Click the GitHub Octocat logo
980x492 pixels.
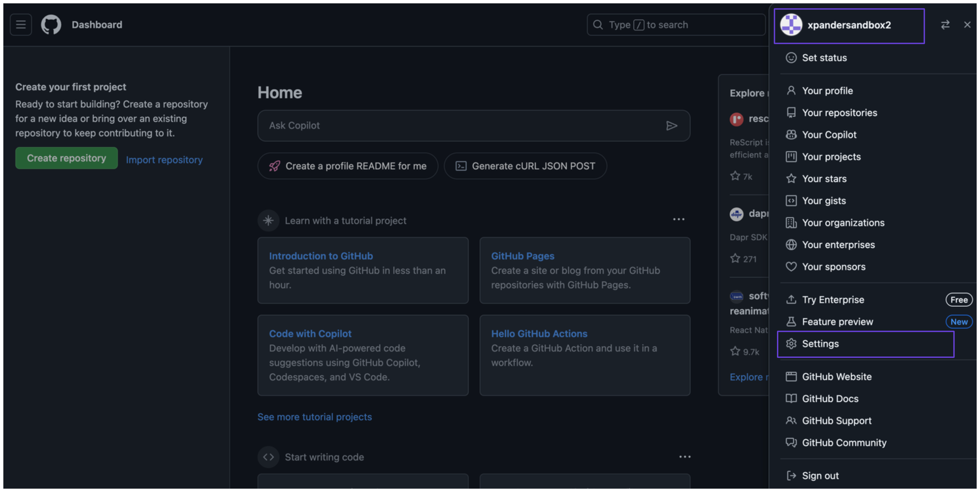click(51, 25)
